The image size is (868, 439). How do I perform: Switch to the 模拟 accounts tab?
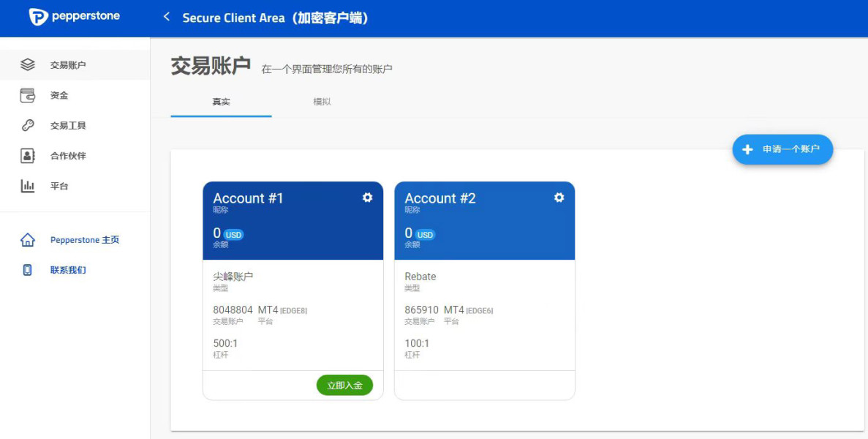click(x=322, y=102)
